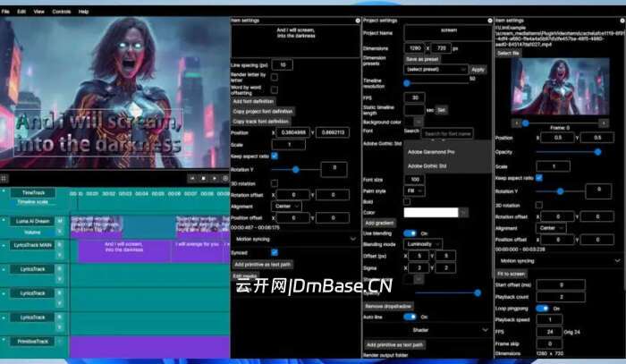Click the stop button under the preview
The height and width of the screenshot is (364, 626).
(203, 178)
